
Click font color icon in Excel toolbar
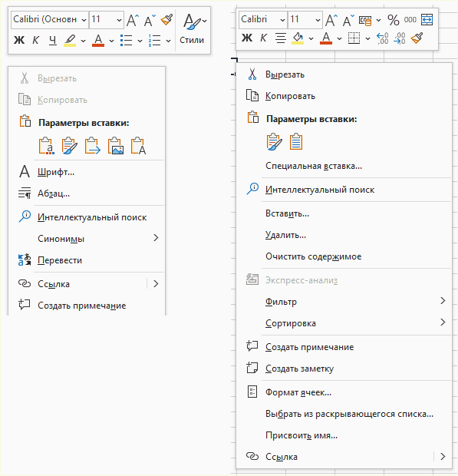pos(326,38)
